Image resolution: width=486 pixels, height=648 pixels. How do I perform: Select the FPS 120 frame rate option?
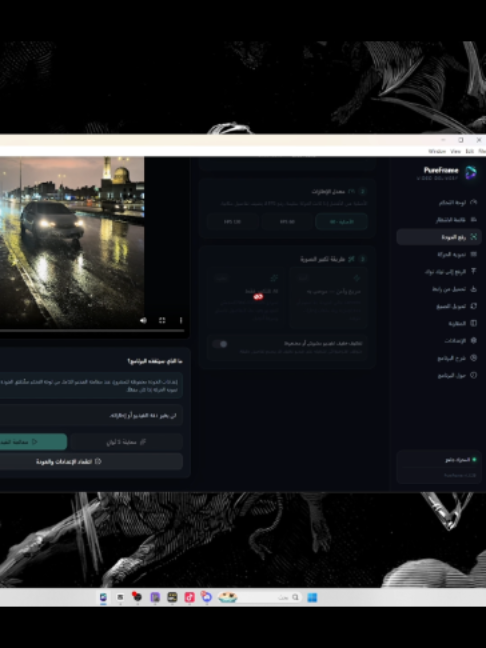[x=233, y=222]
